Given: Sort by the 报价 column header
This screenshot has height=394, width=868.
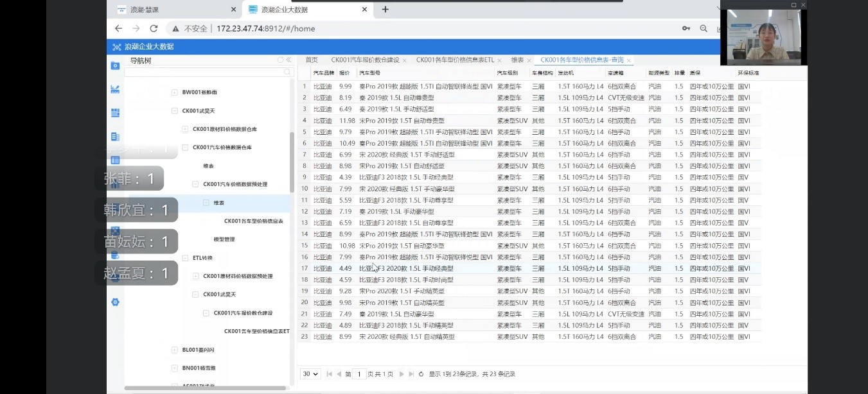Looking at the screenshot, I should coord(344,73).
